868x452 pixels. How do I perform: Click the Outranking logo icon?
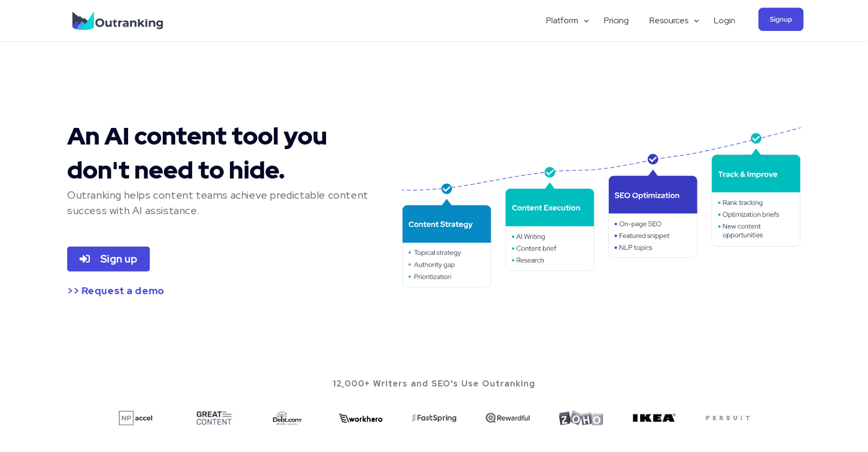coord(83,21)
